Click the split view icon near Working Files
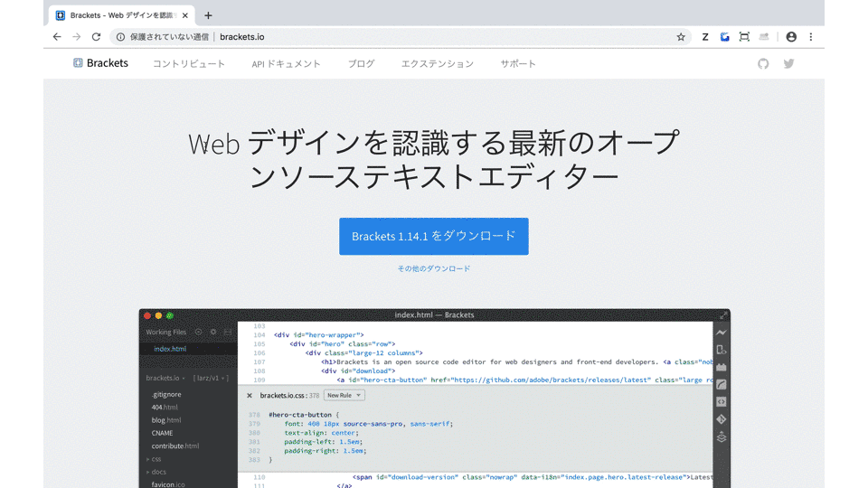The width and height of the screenshot is (868, 488). 228,332
